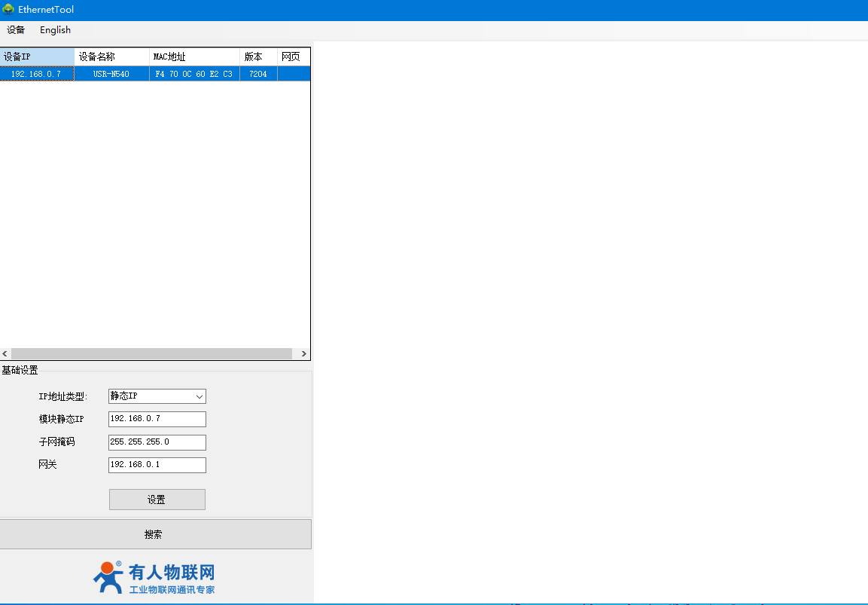Open the 设备 menu
This screenshot has height=605, width=868.
coord(16,30)
